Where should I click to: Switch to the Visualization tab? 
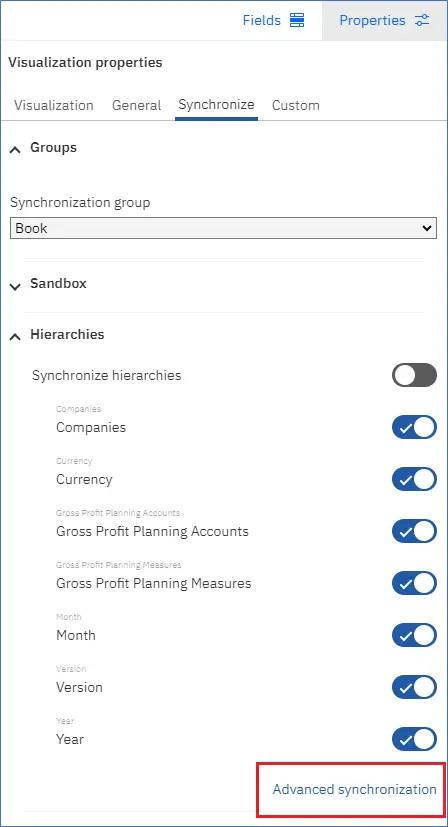click(x=54, y=105)
